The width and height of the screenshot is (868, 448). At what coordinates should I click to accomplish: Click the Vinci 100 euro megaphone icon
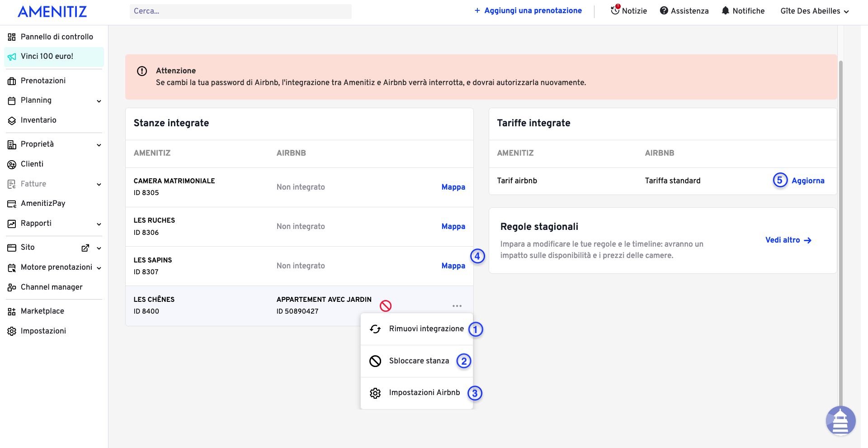pyautogui.click(x=12, y=57)
